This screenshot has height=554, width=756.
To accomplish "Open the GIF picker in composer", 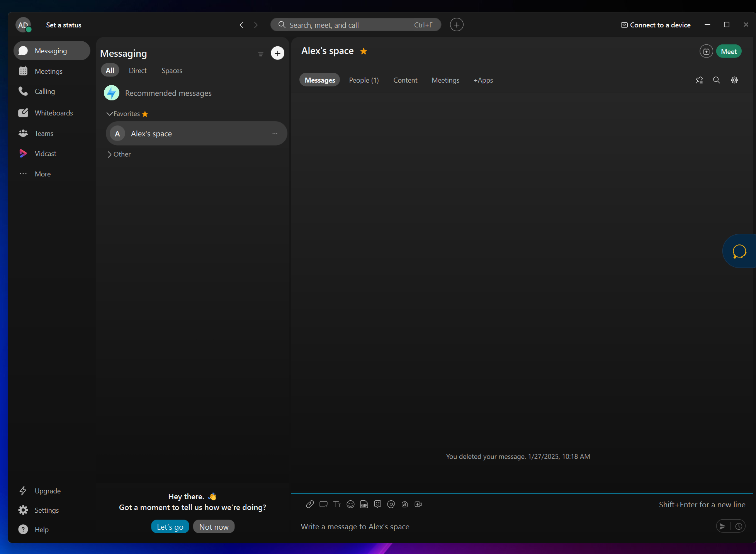I will pos(364,504).
